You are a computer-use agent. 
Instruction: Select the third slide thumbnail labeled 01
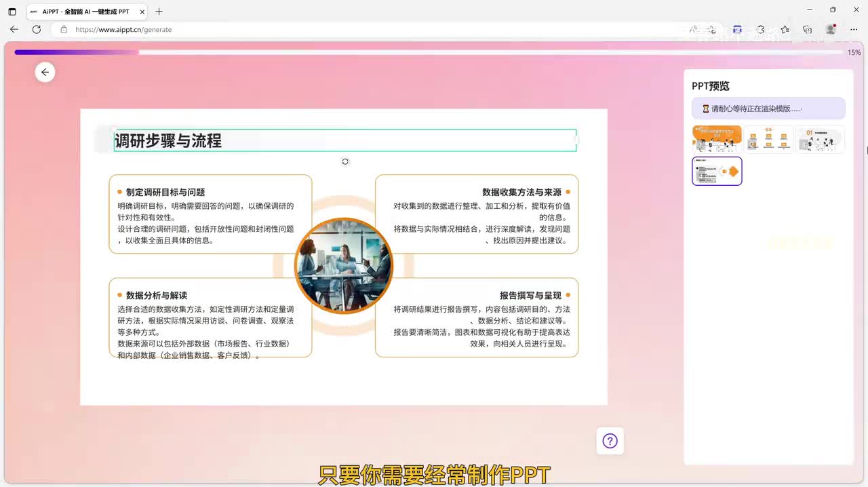(820, 139)
